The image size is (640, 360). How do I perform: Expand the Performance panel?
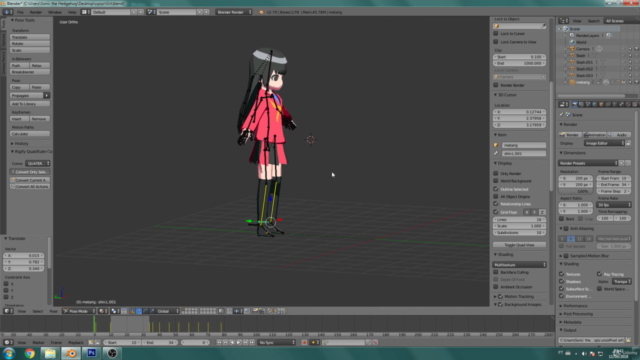[575, 305]
